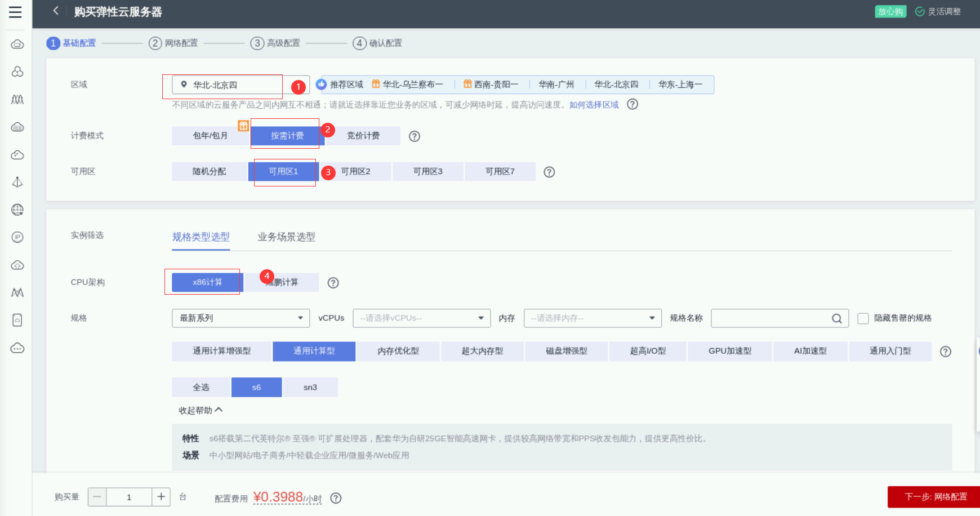980x516 pixels.
Task: Decrease purchase quantity with minus button
Action: 97,497
